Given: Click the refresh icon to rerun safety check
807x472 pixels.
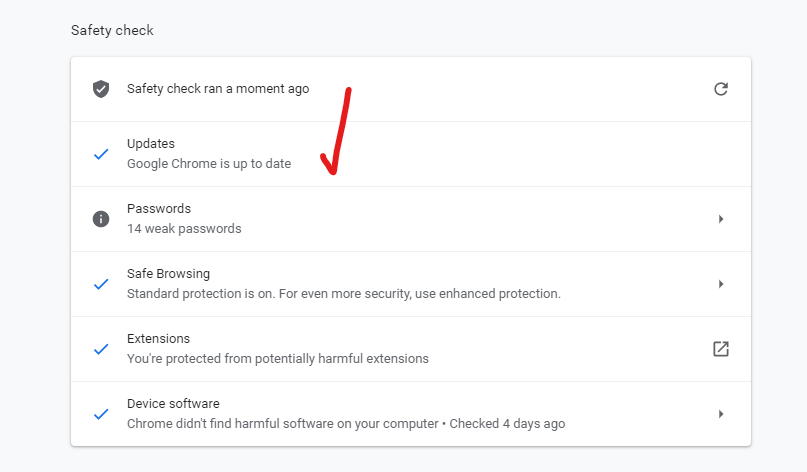Looking at the screenshot, I should pyautogui.click(x=721, y=89).
